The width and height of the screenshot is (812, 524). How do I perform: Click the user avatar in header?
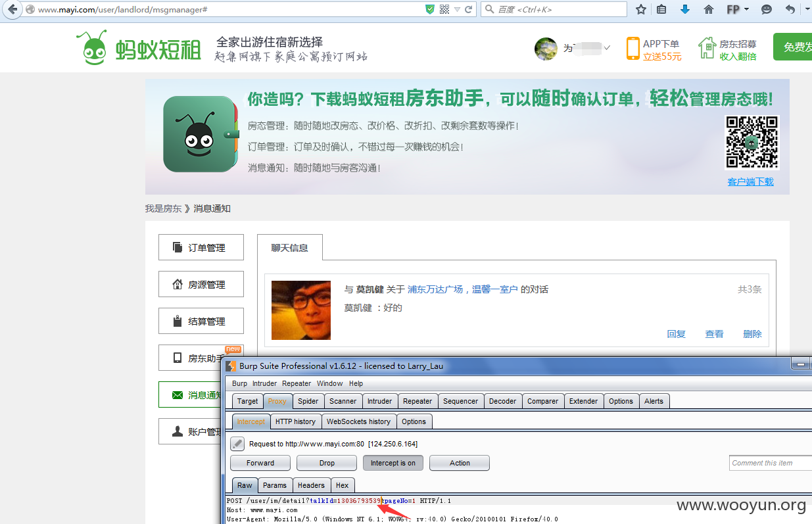(546, 49)
